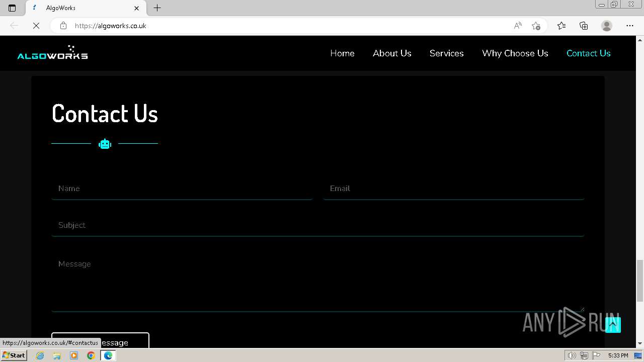644x362 pixels.
Task: Click into the Subject field
Action: [x=317, y=225]
